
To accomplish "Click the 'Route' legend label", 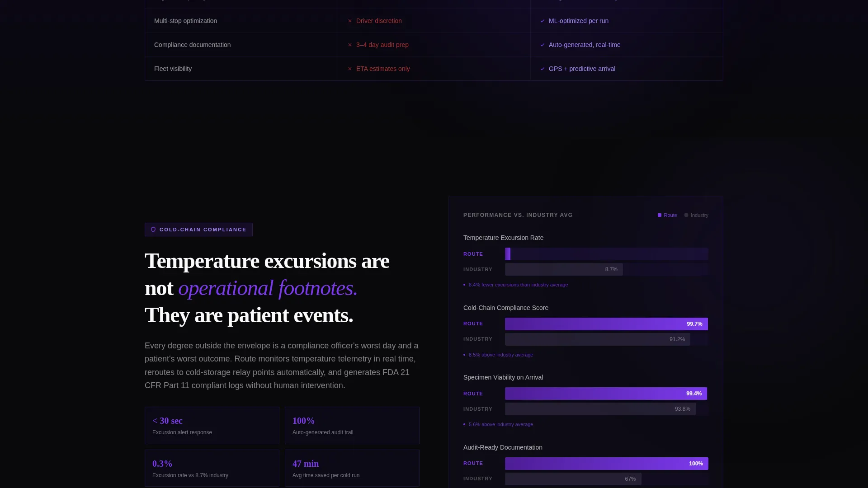I will pyautogui.click(x=670, y=215).
